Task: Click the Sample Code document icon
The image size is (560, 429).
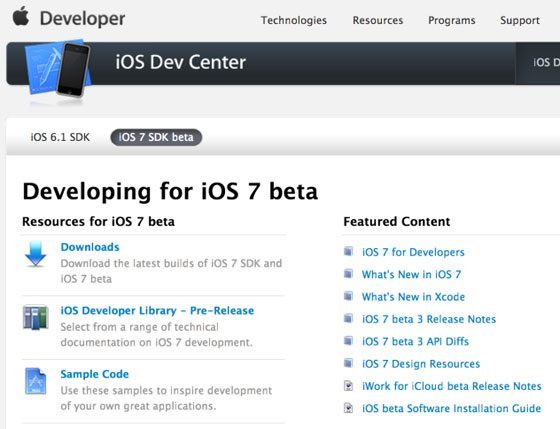Action: click(x=35, y=381)
